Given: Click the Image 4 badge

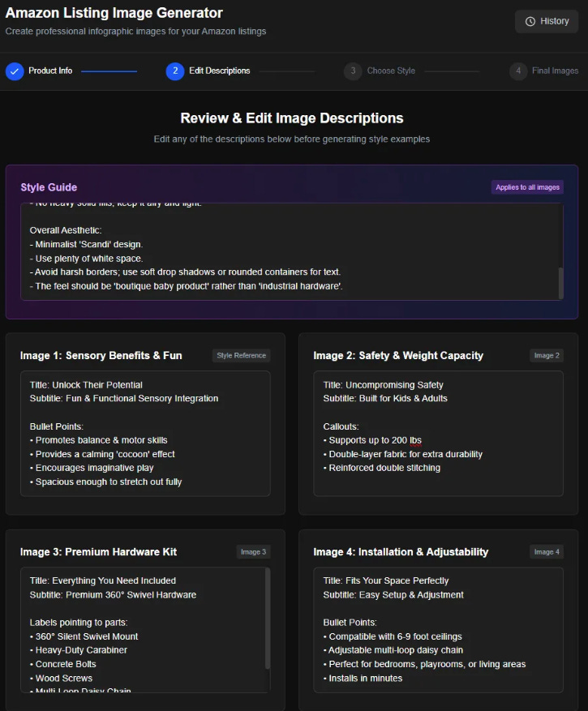Looking at the screenshot, I should (x=547, y=552).
